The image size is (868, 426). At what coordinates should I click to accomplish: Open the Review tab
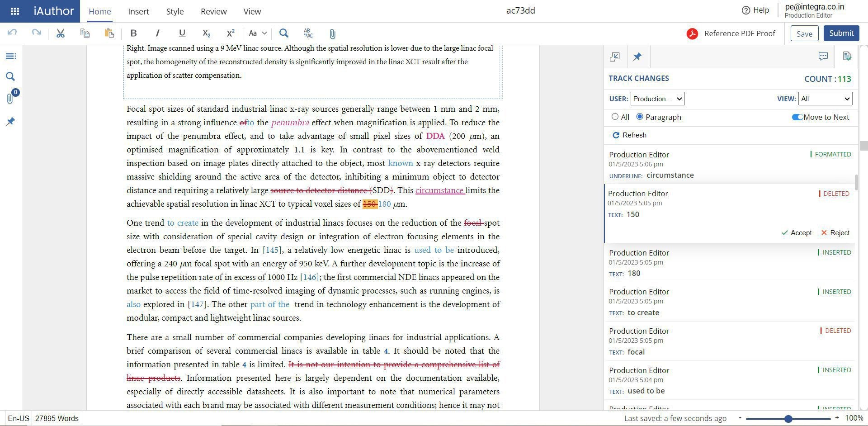pos(213,11)
